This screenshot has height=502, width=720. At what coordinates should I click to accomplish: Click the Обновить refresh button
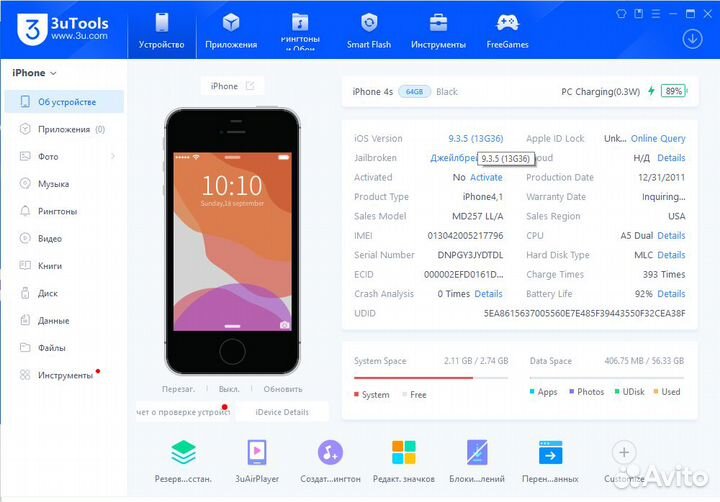coord(283,389)
